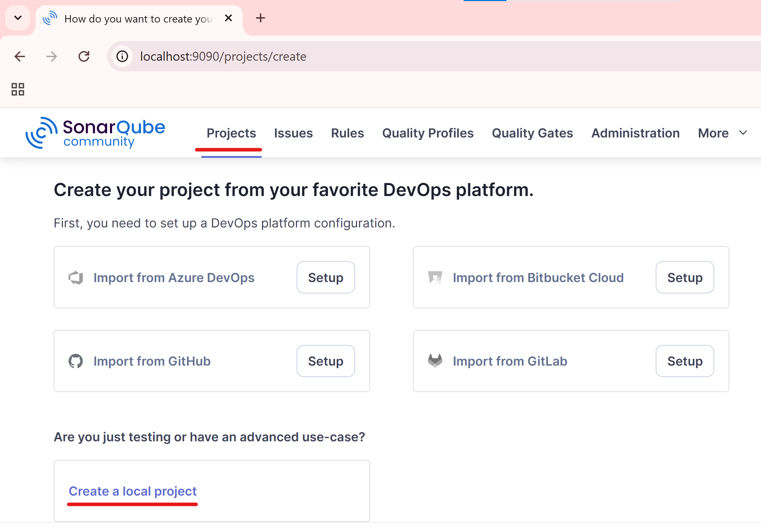
Task: Open the Rules section
Action: tap(347, 133)
